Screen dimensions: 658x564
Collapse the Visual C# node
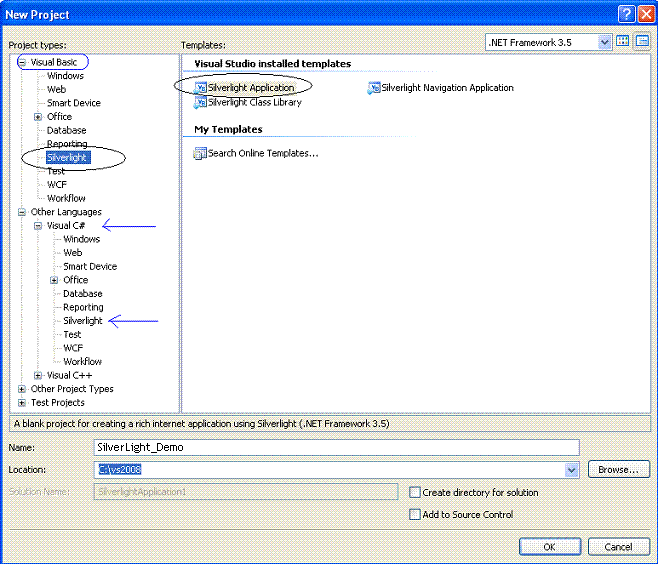pyautogui.click(x=38, y=226)
